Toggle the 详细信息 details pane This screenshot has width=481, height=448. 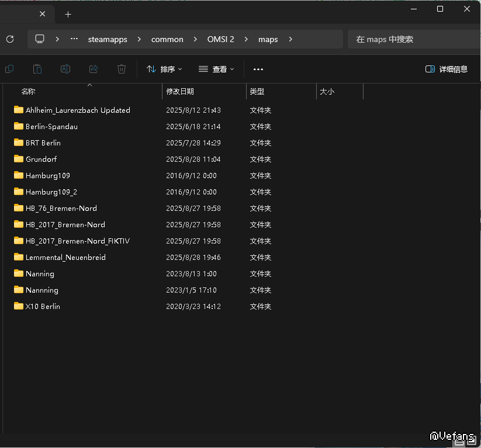447,69
